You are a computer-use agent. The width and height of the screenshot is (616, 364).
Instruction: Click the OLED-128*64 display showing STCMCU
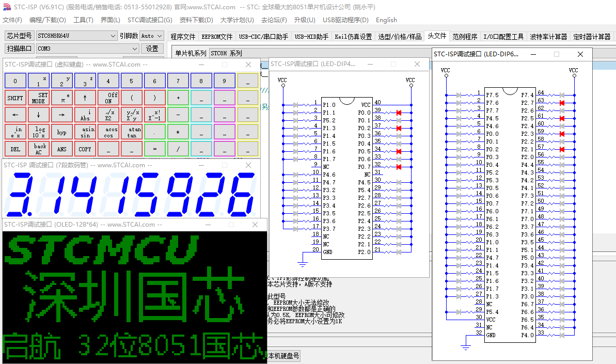(x=135, y=297)
